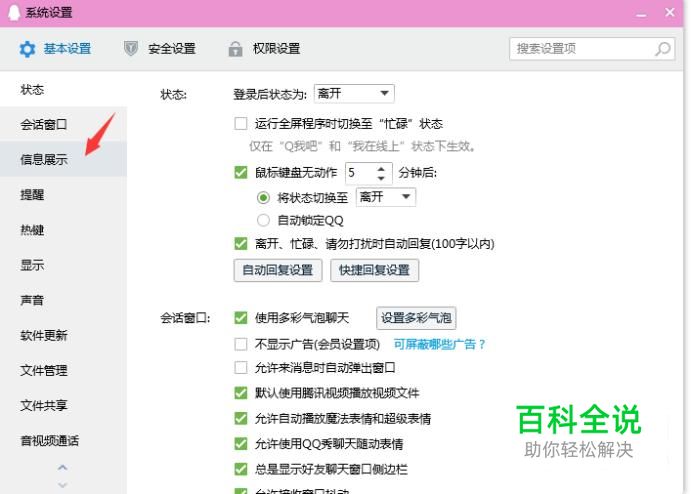Open the 登录后状态为 dropdown
692x494 pixels.
pyautogui.click(x=354, y=94)
